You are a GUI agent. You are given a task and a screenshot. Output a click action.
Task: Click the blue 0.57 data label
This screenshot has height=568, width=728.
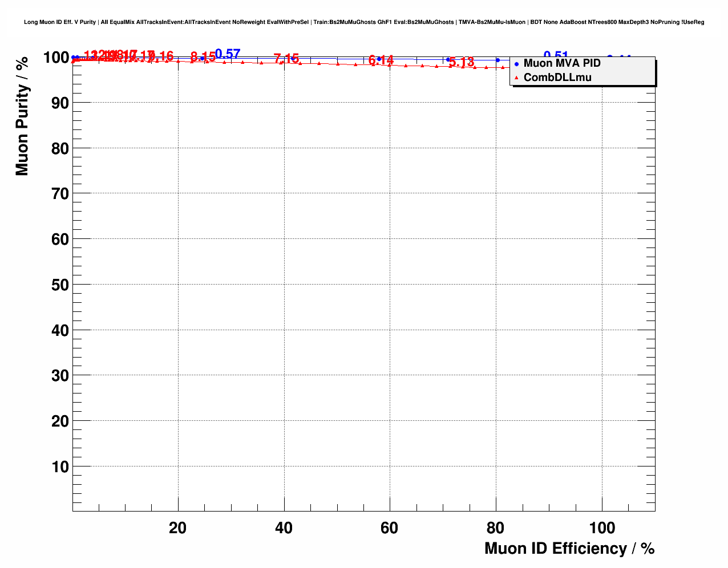point(228,54)
